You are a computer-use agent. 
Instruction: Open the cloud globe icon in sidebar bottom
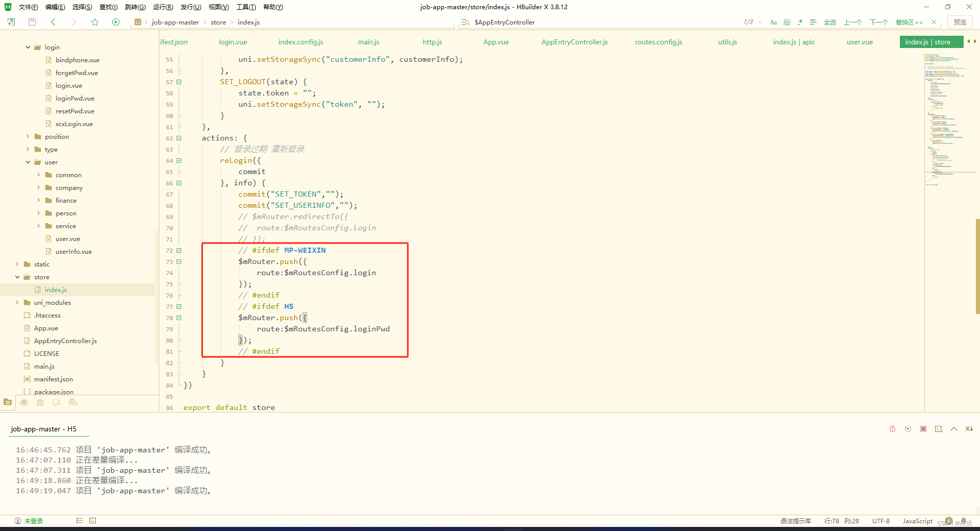73,402
